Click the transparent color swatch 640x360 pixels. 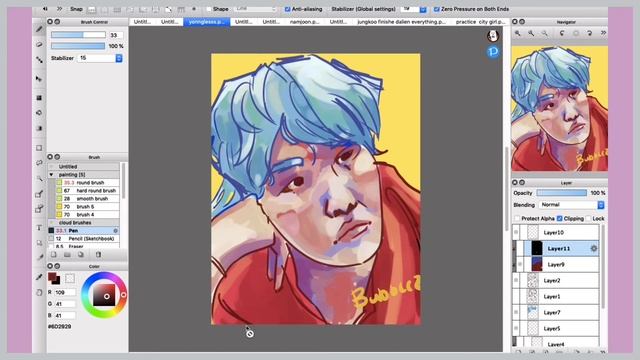(70, 278)
